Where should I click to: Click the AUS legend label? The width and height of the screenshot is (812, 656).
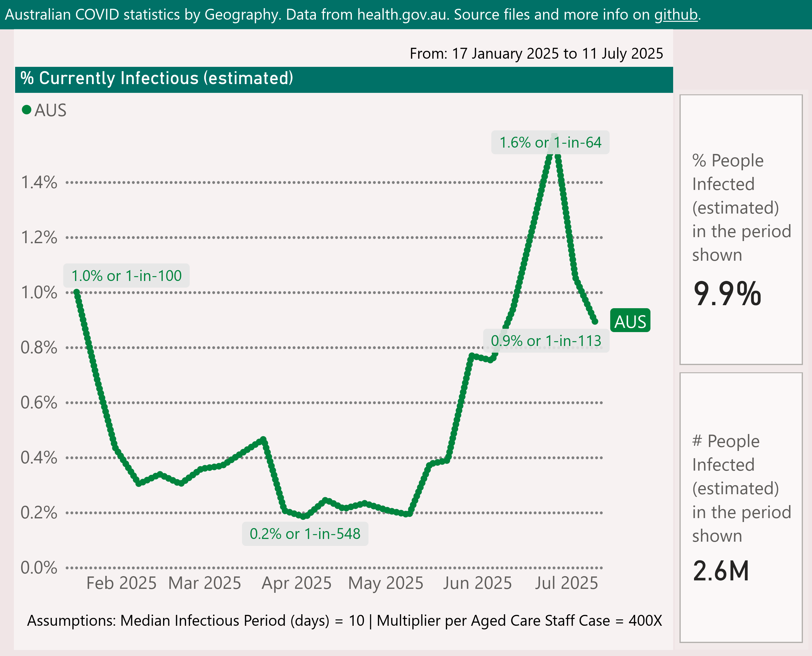click(50, 110)
